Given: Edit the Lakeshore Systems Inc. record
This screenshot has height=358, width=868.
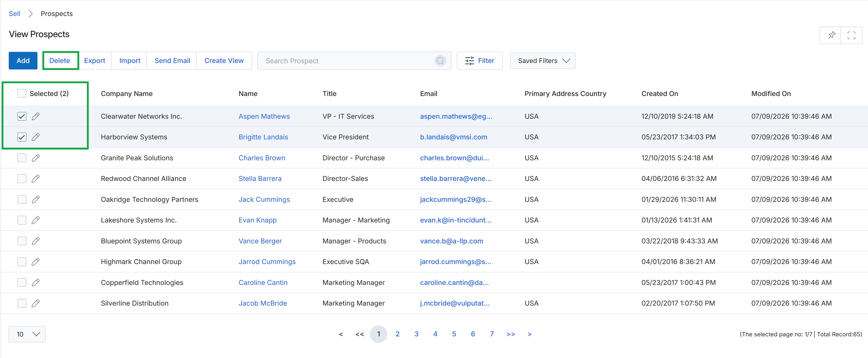Looking at the screenshot, I should click(x=36, y=220).
